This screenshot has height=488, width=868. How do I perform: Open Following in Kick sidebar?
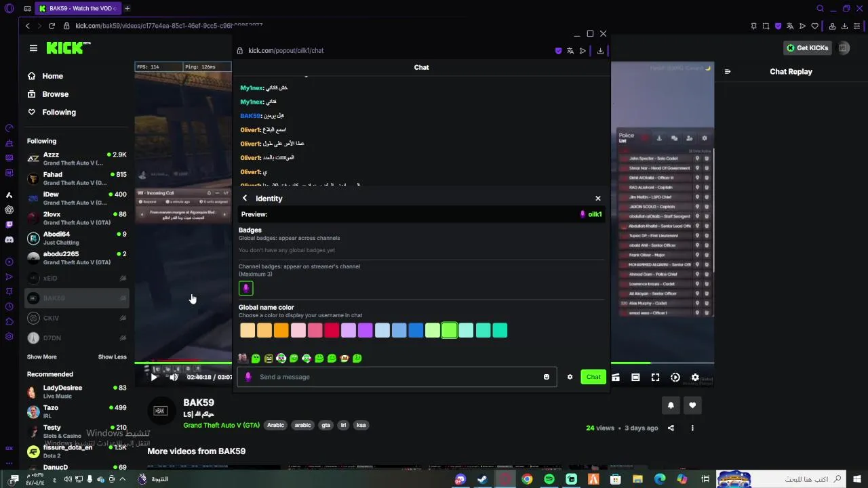[x=52, y=113]
